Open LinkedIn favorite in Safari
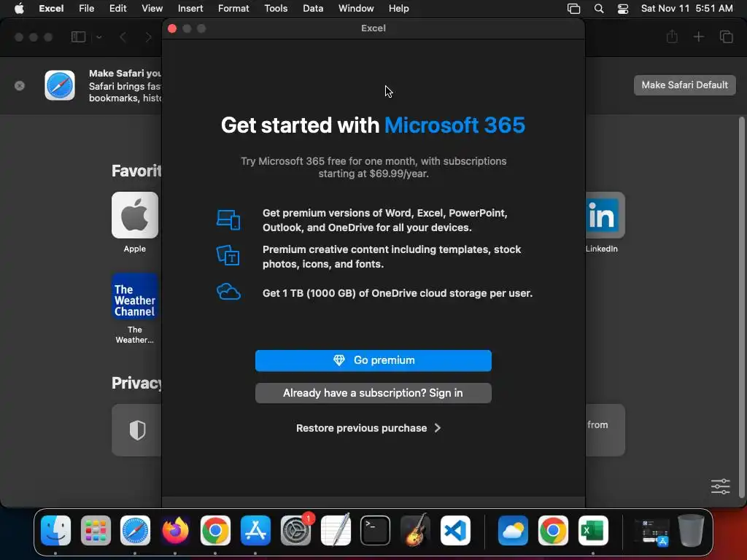The image size is (747, 560). 605,215
